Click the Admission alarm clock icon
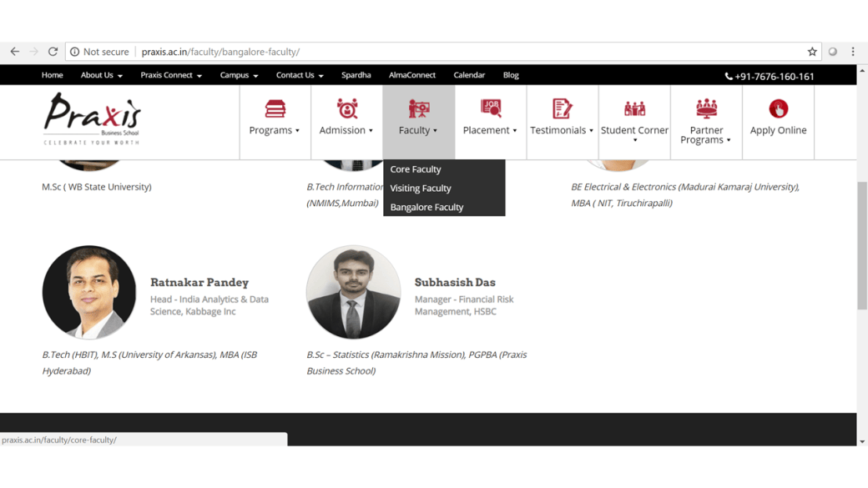The width and height of the screenshot is (868, 488). click(x=347, y=108)
